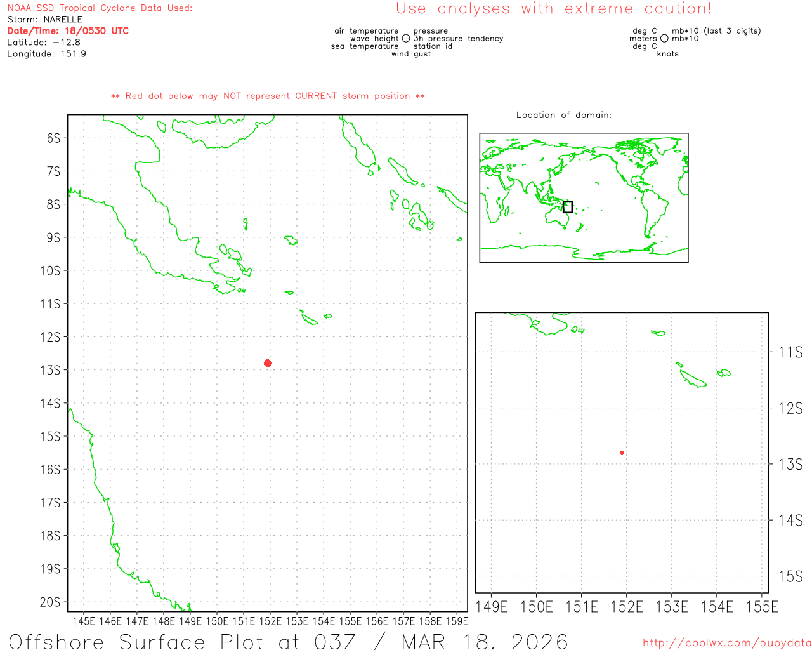
Task: Click the 'wind gust' legend label
Action: [x=410, y=54]
